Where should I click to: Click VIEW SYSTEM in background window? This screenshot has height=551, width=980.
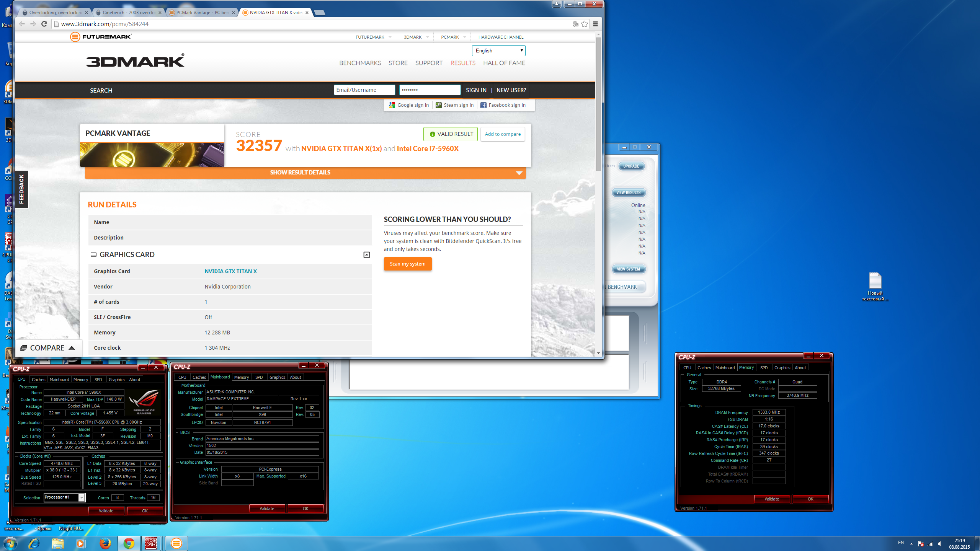click(629, 269)
